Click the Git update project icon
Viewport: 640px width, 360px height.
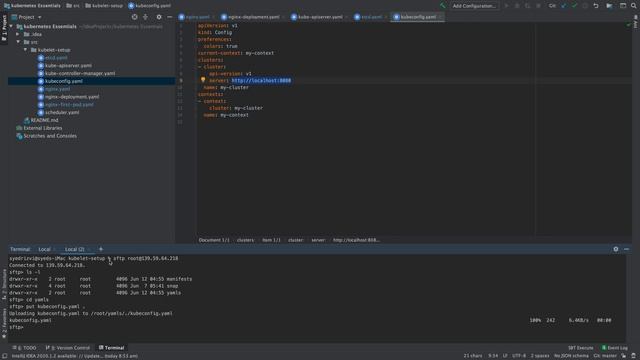[x=564, y=6]
